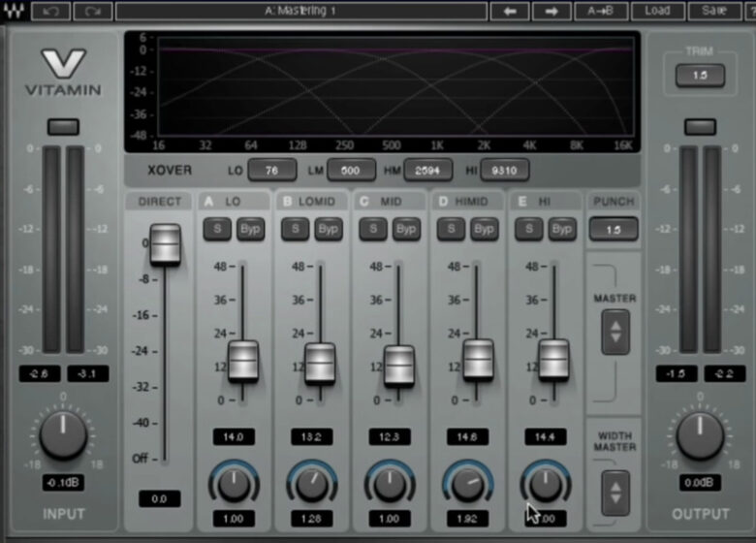Image resolution: width=756 pixels, height=543 pixels.
Task: Click the Output gain knob
Action: point(700,435)
